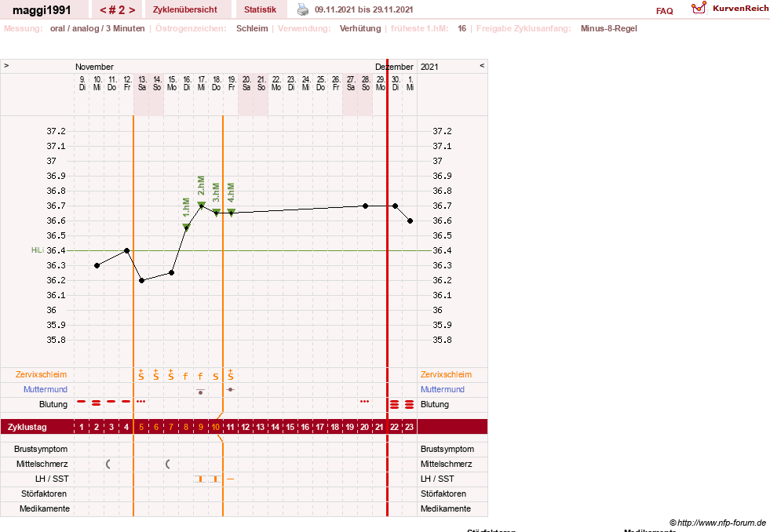Click LH test symbol on cycle day 9
The image size is (770, 532).
pos(200,479)
